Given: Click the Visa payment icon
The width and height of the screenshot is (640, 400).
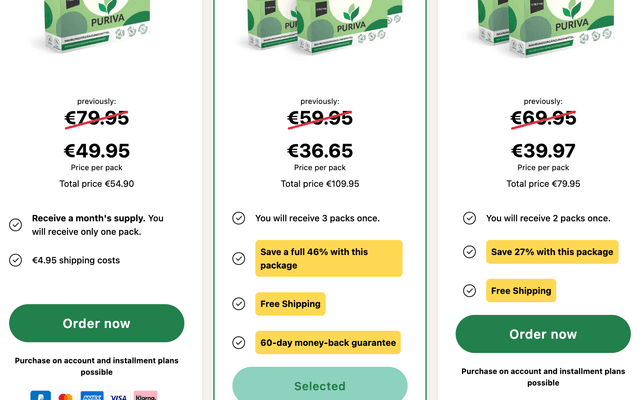Looking at the screenshot, I should pos(119,396).
